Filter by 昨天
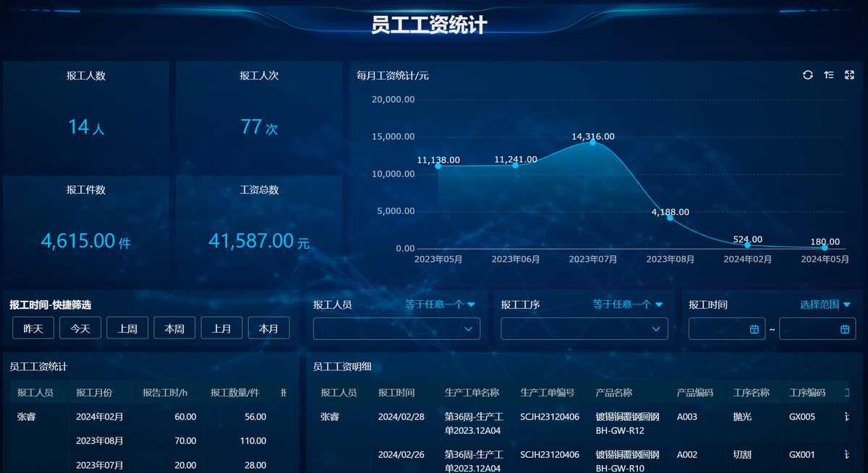Image resolution: width=868 pixels, height=473 pixels. point(33,328)
